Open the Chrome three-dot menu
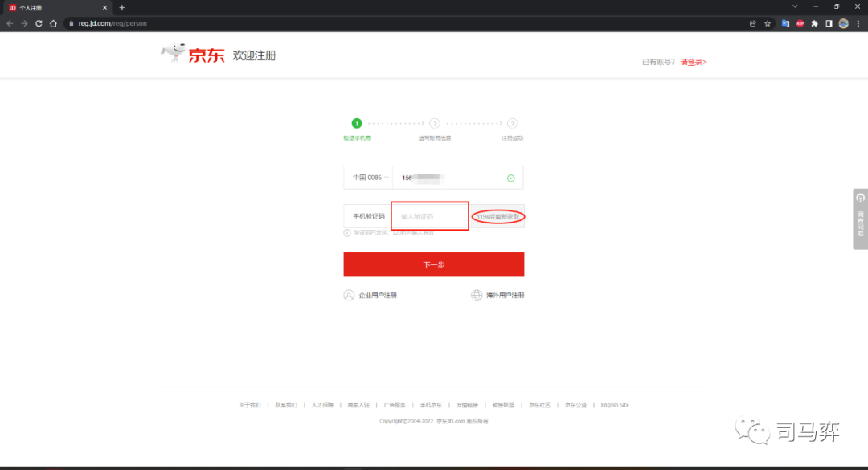868x470 pixels. (858, 24)
